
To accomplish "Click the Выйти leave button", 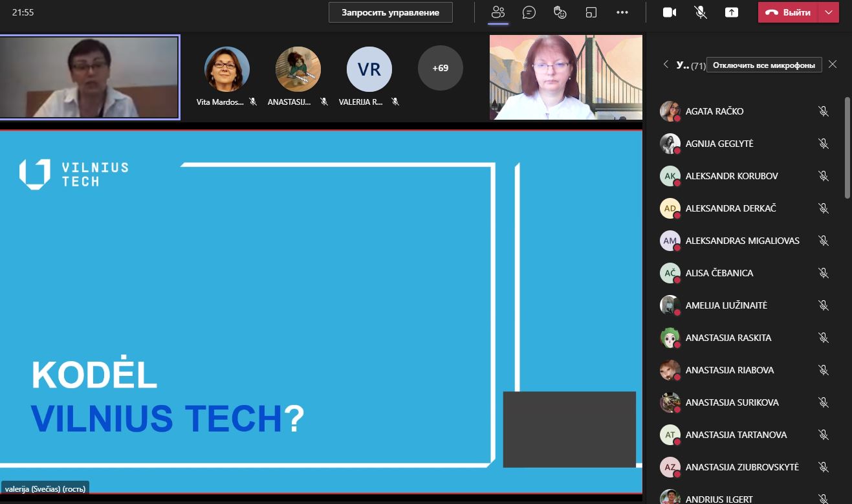I will tap(788, 12).
